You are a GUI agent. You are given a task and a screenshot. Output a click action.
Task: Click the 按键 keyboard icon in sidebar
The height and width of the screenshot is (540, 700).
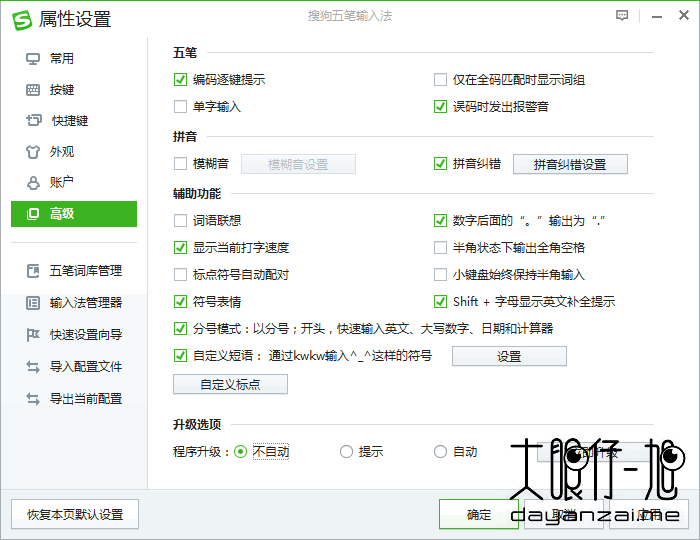pyautogui.click(x=33, y=90)
